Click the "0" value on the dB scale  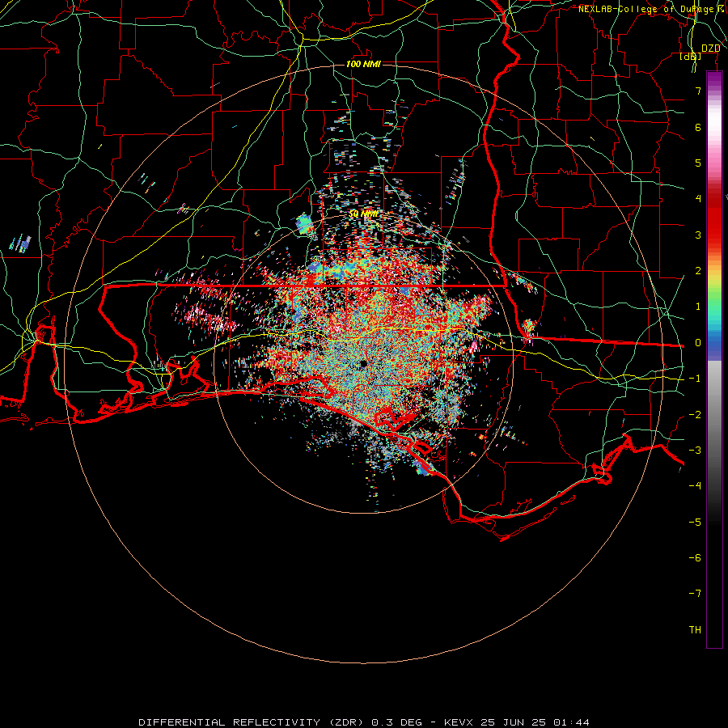click(x=698, y=343)
